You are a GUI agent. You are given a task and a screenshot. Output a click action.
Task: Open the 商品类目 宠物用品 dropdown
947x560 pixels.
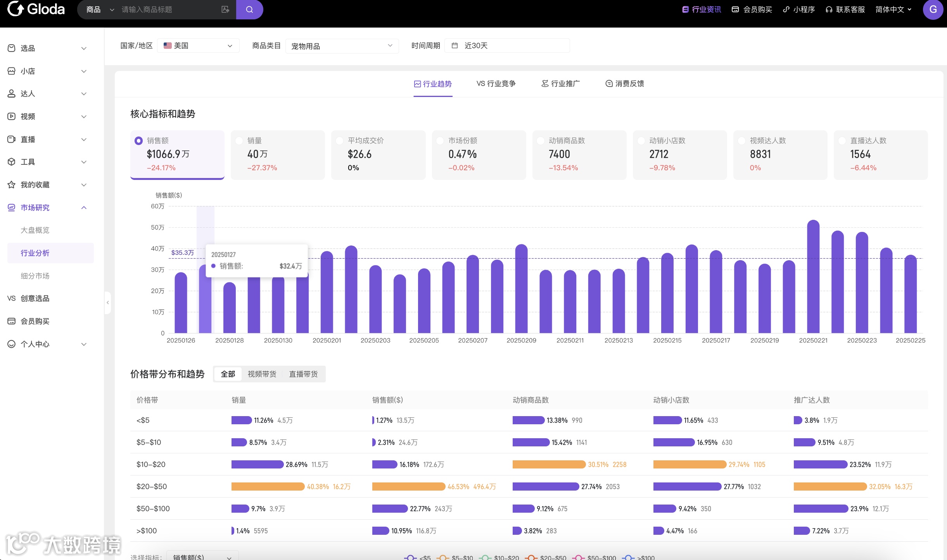pos(342,46)
